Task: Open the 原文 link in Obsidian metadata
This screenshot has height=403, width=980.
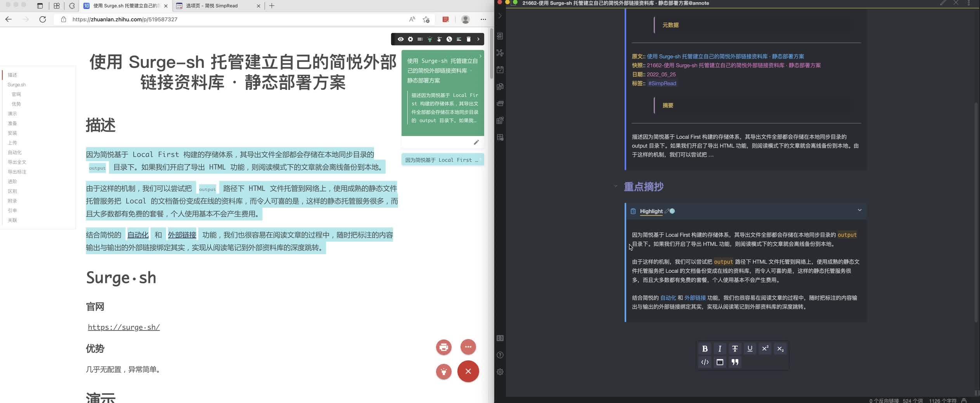Action: [725, 57]
